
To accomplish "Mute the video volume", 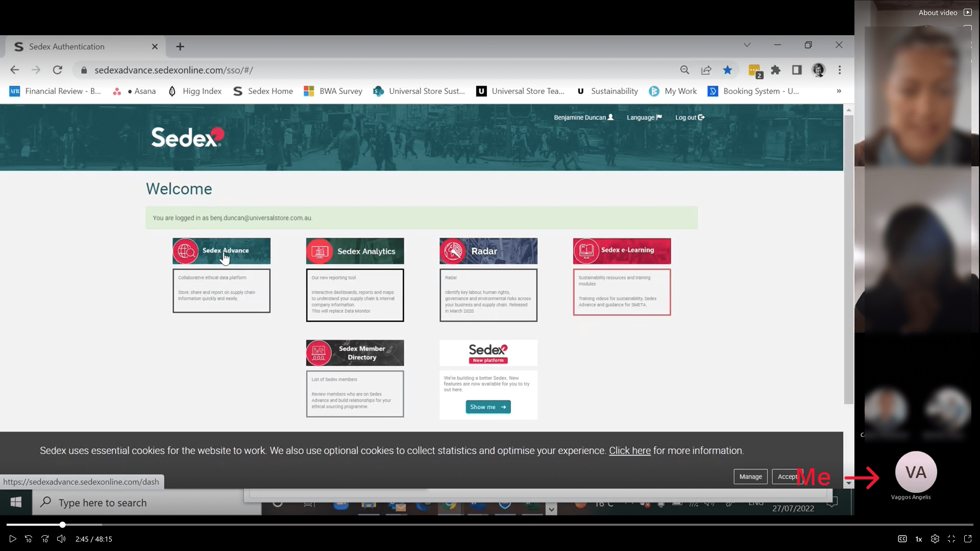I will pyautogui.click(x=61, y=539).
